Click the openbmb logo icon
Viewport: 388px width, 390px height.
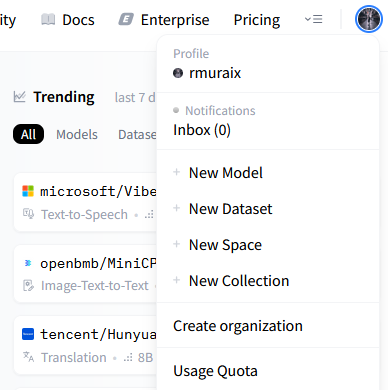click(x=28, y=263)
